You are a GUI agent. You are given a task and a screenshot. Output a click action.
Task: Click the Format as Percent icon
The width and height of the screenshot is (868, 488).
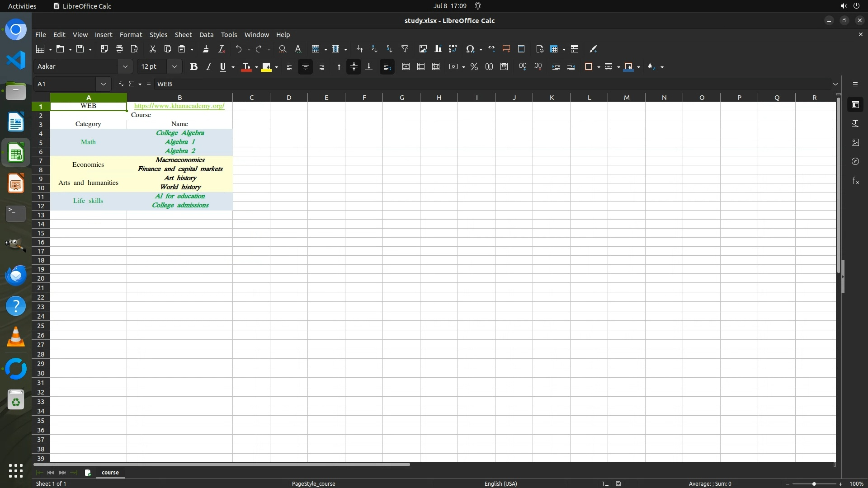click(x=474, y=67)
